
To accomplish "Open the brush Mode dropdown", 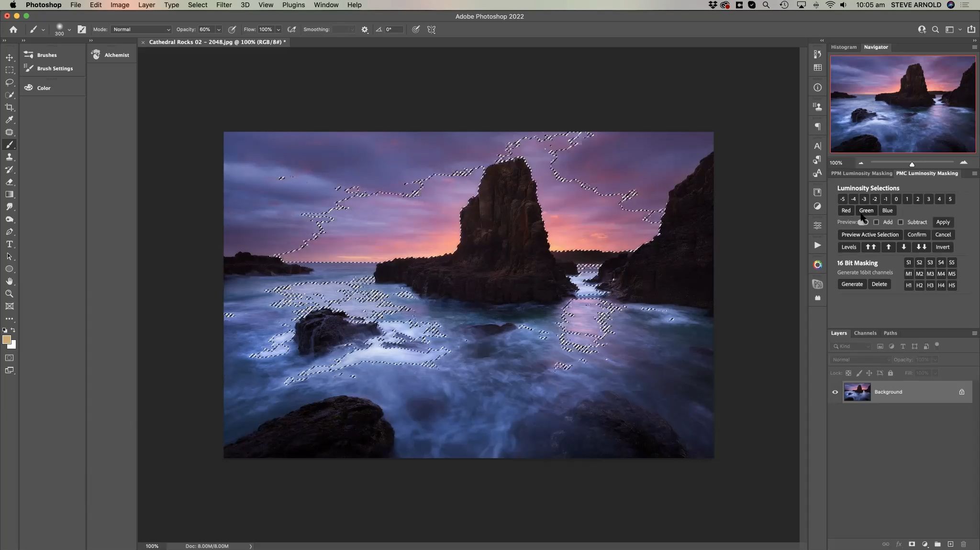I will (x=141, y=30).
